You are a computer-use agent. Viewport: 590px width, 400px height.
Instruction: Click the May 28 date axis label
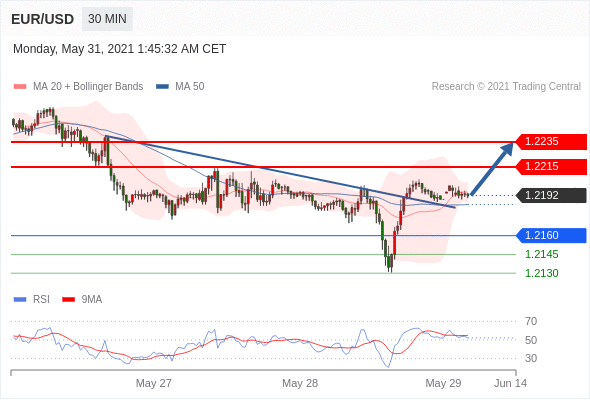coord(300,383)
